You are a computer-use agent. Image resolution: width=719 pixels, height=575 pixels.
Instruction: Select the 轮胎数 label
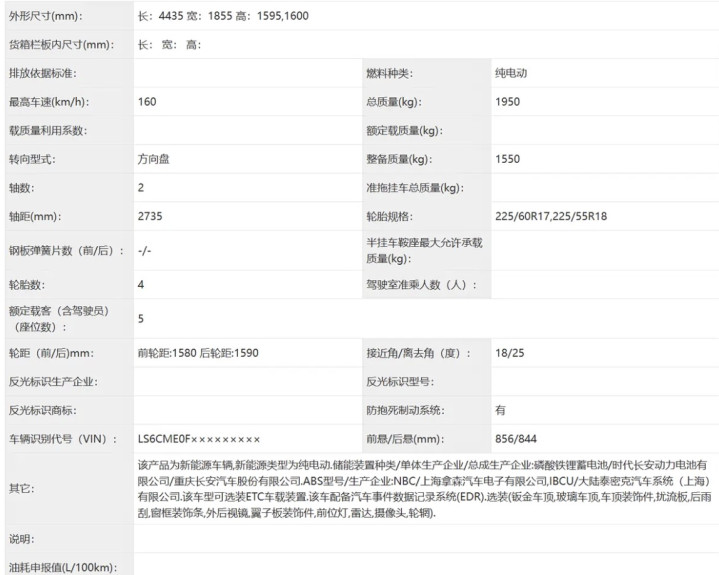click(27, 285)
